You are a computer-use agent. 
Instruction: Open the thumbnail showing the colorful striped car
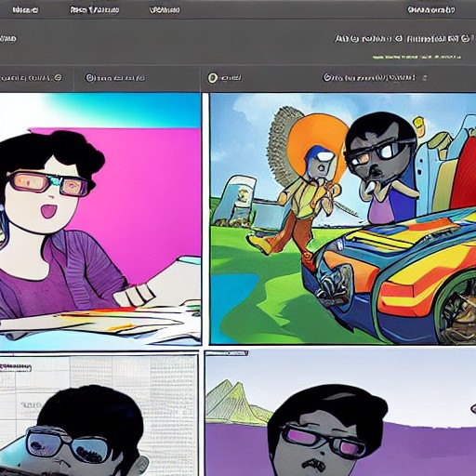tap(343, 219)
